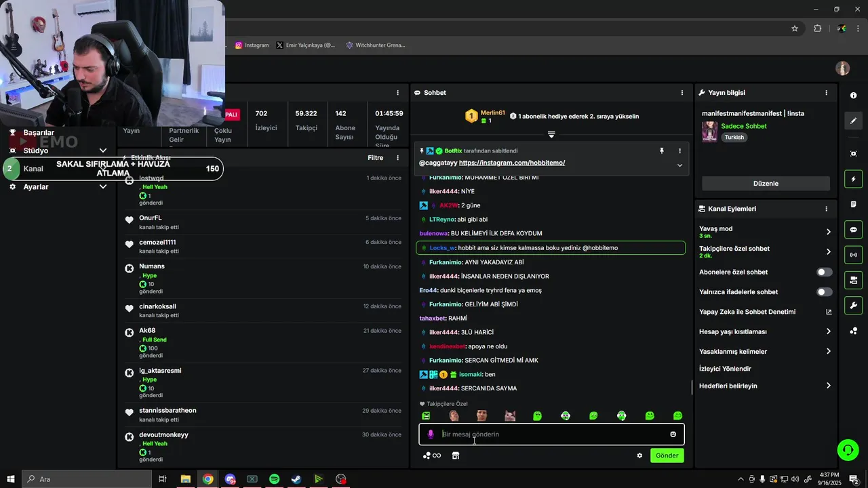Screen dimensions: 868x488
Task: Open Filtre in activity feed
Action: [375, 158]
